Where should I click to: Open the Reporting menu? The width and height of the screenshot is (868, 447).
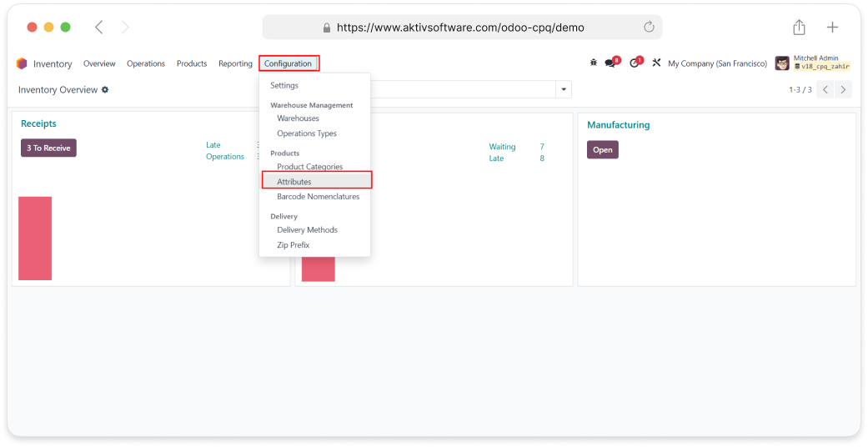click(x=235, y=63)
